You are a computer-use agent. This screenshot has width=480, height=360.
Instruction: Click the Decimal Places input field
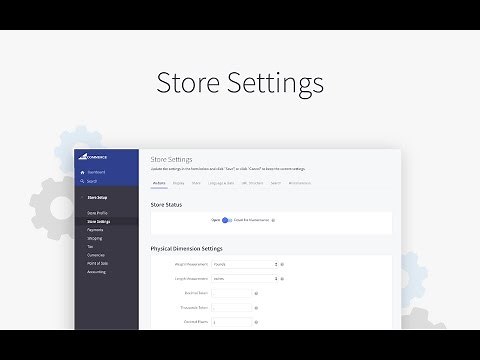click(232, 322)
